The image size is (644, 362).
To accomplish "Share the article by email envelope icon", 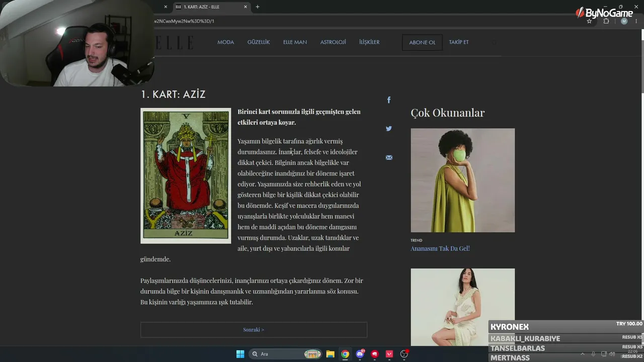I will tap(389, 157).
